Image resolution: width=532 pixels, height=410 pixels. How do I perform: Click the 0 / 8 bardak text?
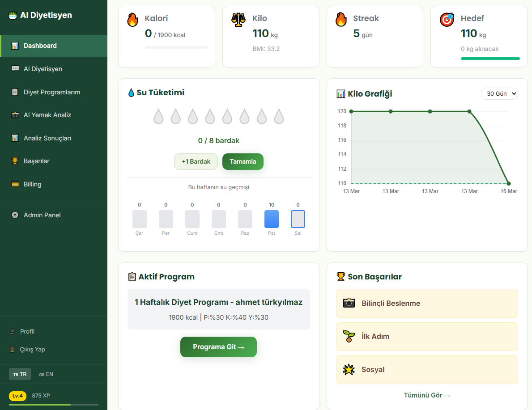coord(218,140)
